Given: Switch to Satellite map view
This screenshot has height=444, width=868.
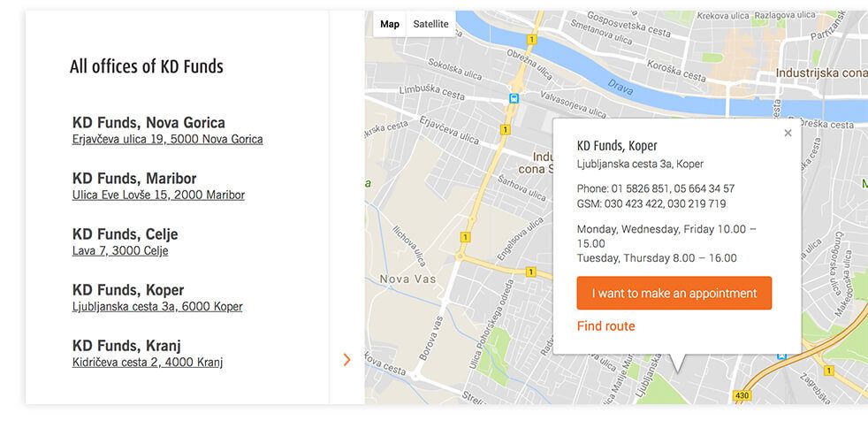Looking at the screenshot, I should click(430, 24).
